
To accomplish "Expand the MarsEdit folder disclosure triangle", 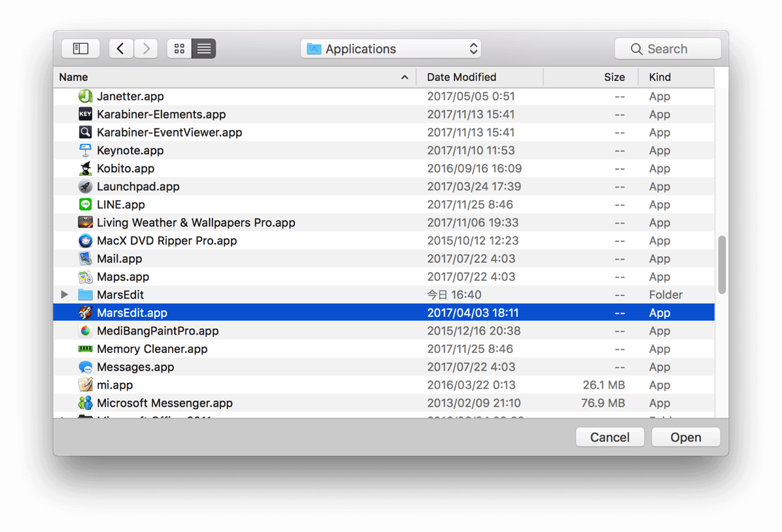I will point(64,295).
